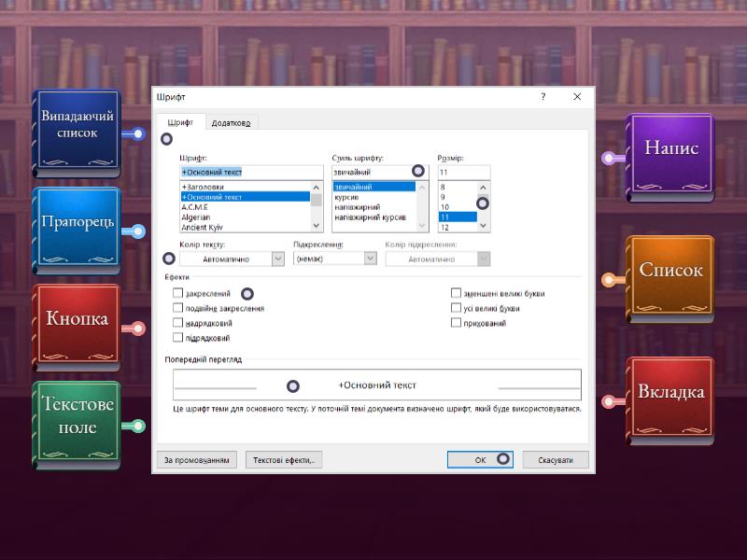Pick the red 'Вкладка' book
Viewport: 747px width, 560px height.
(670, 393)
